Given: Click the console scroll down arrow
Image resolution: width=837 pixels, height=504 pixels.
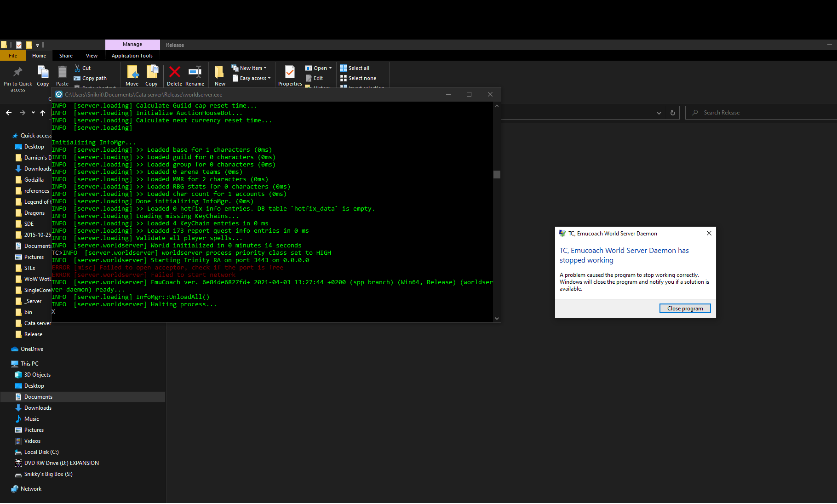Looking at the screenshot, I should [497, 318].
